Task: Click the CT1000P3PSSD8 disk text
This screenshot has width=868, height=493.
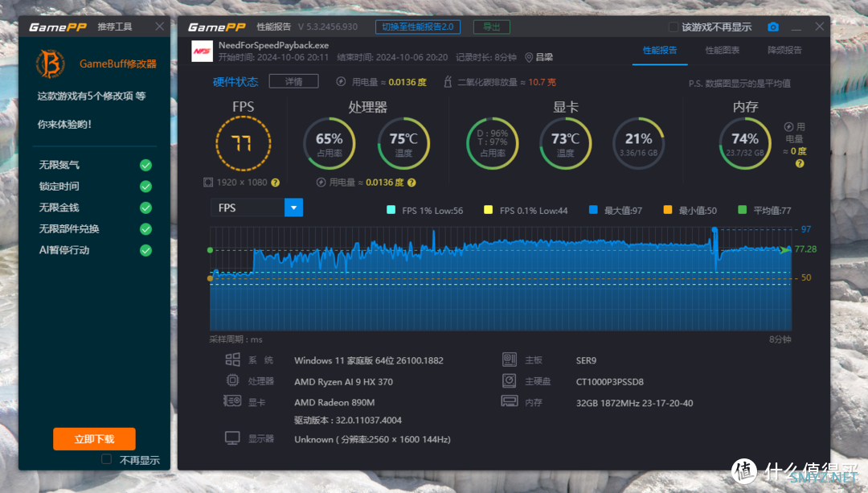Action: [x=609, y=382]
